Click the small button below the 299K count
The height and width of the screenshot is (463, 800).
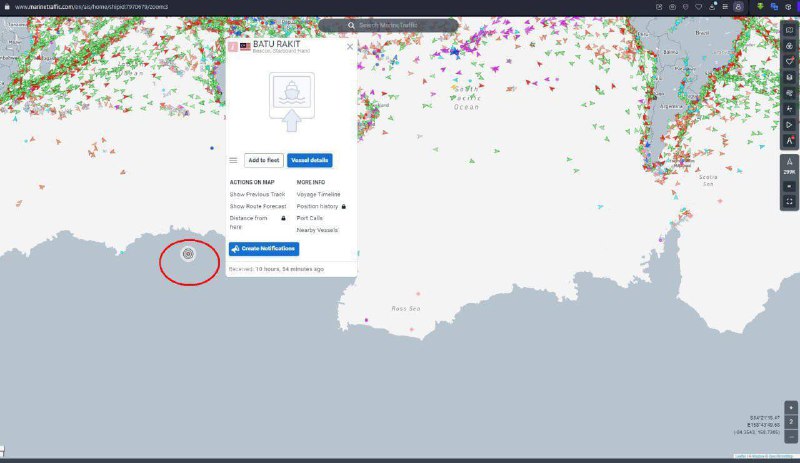[789, 186]
